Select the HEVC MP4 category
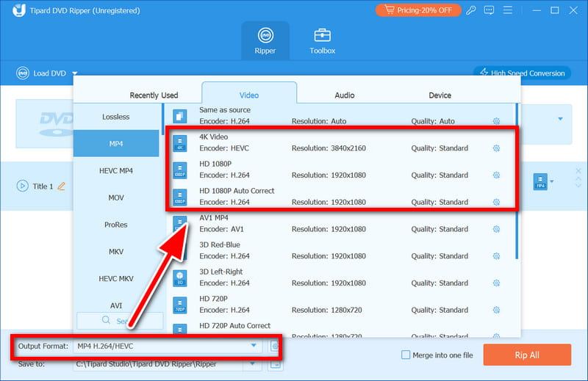 tap(116, 171)
